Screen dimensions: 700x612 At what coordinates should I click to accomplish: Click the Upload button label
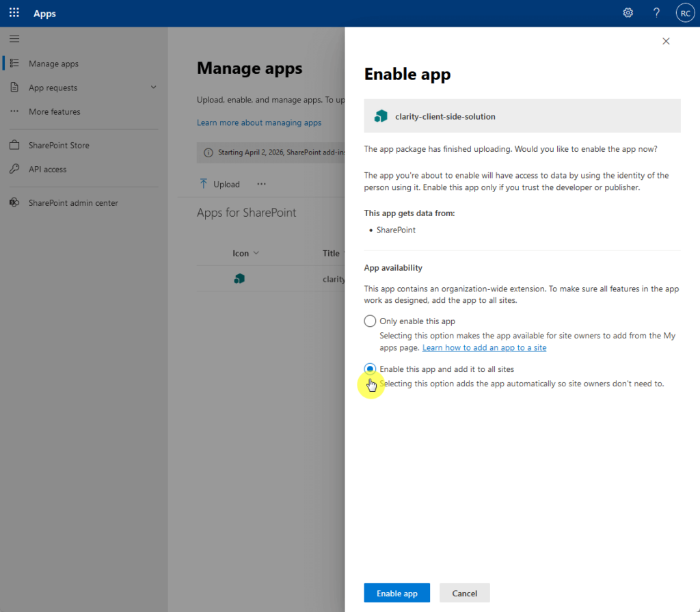click(x=226, y=184)
